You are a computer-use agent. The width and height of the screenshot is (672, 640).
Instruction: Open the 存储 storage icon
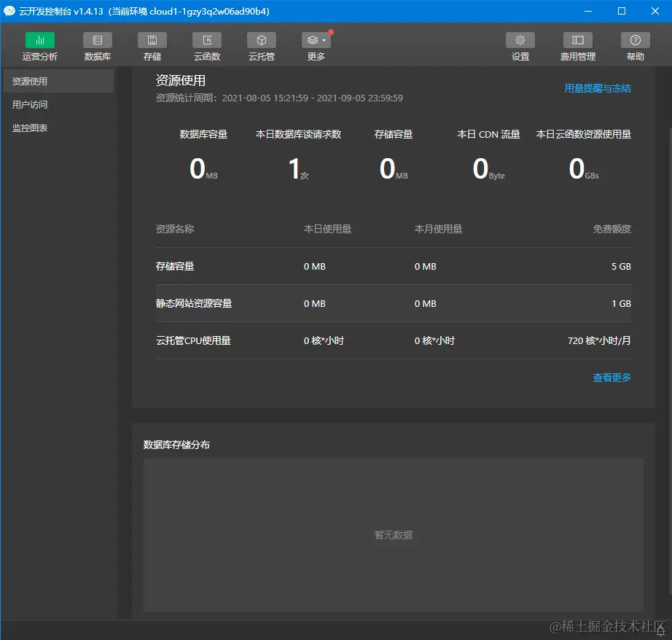[152, 40]
